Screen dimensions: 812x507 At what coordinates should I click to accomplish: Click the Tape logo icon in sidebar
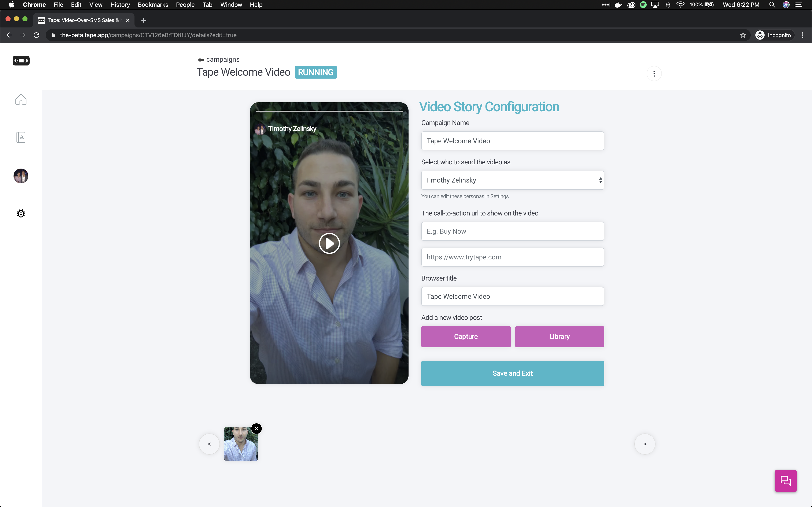coord(21,61)
